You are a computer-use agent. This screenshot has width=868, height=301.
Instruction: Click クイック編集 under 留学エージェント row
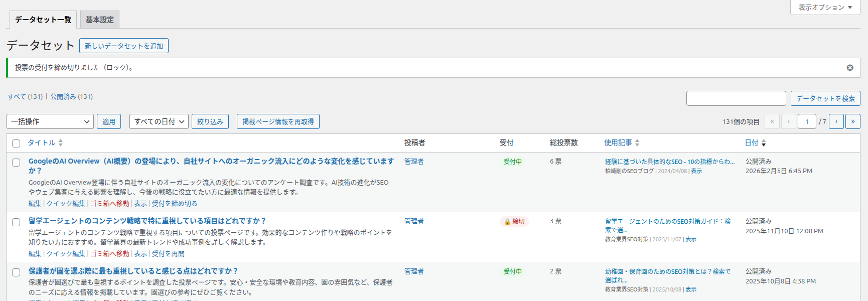tap(66, 253)
